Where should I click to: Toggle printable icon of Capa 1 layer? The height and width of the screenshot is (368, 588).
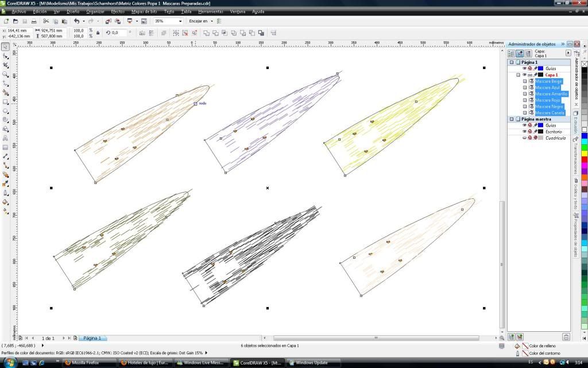coord(530,75)
